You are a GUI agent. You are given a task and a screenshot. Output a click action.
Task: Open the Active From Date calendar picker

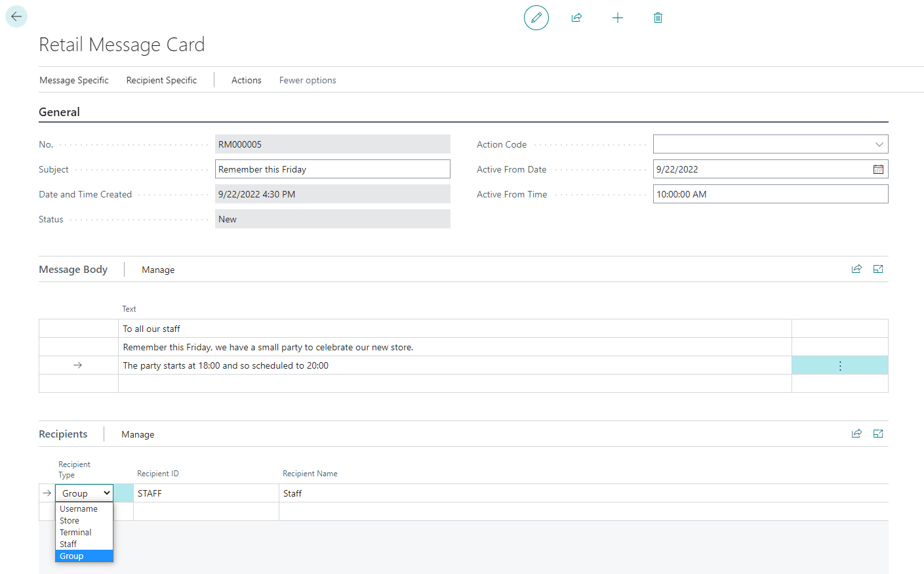point(878,169)
